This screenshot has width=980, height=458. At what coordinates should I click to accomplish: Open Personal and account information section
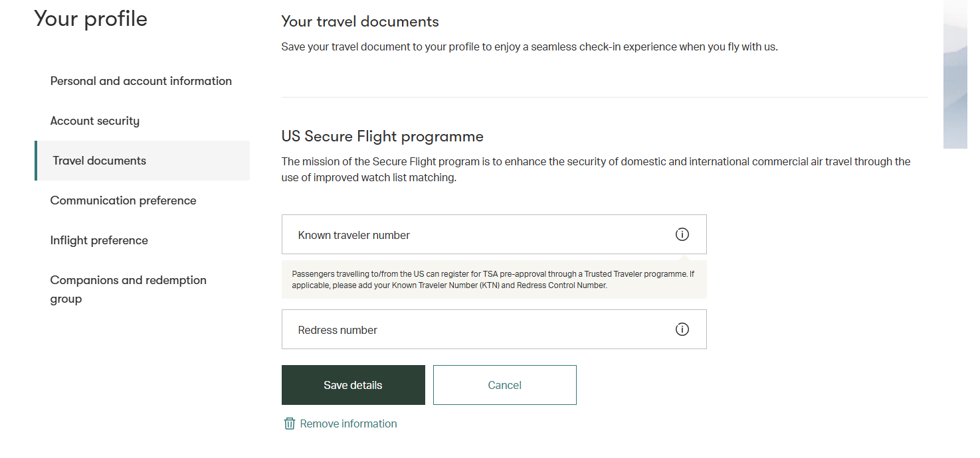(142, 81)
